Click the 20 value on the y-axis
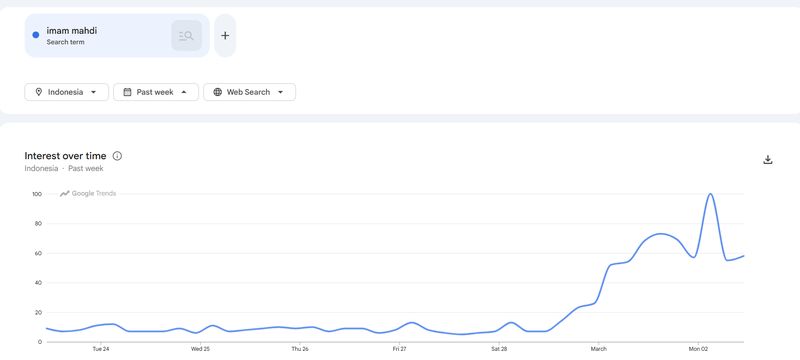This screenshot has height=360, width=800. 38,313
